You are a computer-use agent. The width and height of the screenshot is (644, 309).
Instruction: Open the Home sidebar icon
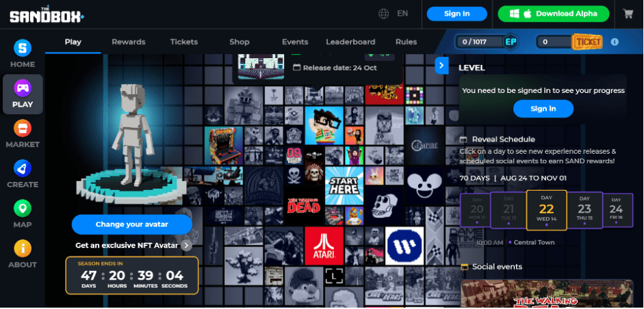pos(23,48)
